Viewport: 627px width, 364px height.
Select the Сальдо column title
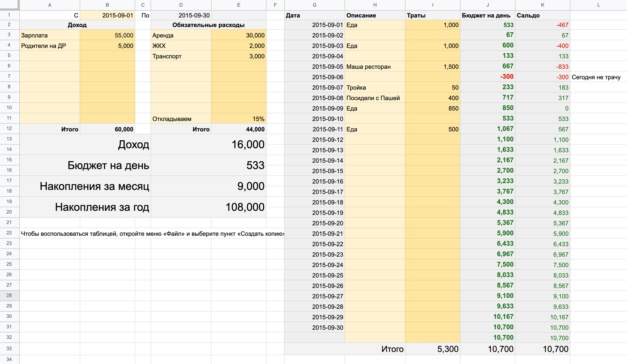(543, 15)
